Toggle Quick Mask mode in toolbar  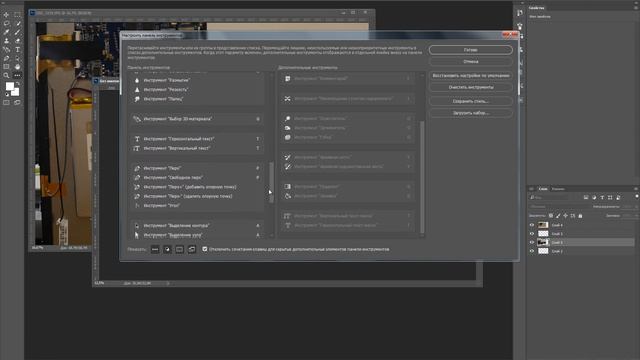(6, 102)
